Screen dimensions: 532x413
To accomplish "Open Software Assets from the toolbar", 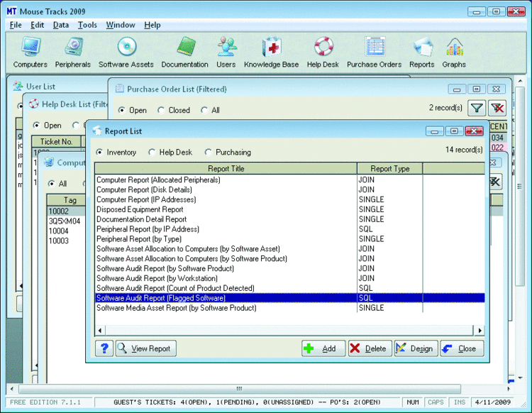I will (126, 53).
